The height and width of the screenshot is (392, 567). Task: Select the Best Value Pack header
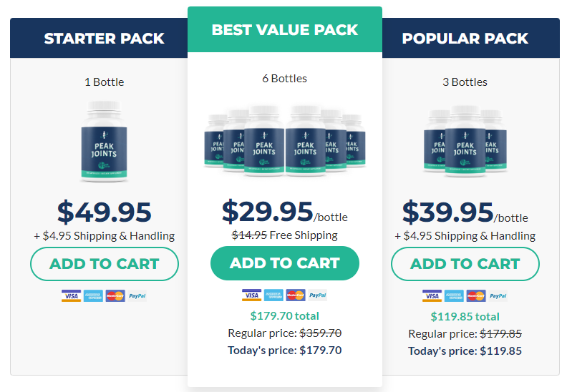285,29
